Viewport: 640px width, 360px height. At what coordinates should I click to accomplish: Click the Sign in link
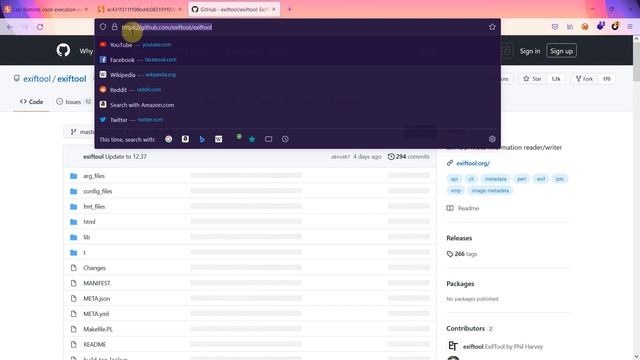pos(530,51)
